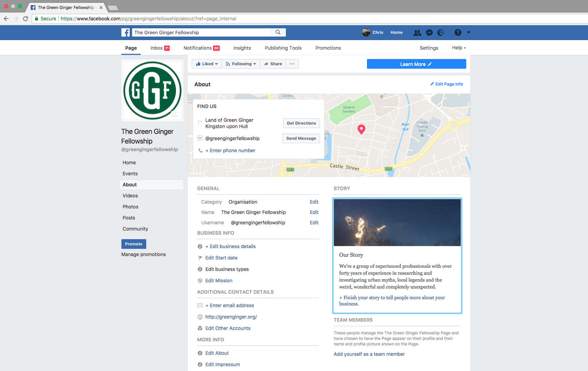This screenshot has height=371, width=588.
Task: Click the Facebook logo icon
Action: click(x=126, y=32)
